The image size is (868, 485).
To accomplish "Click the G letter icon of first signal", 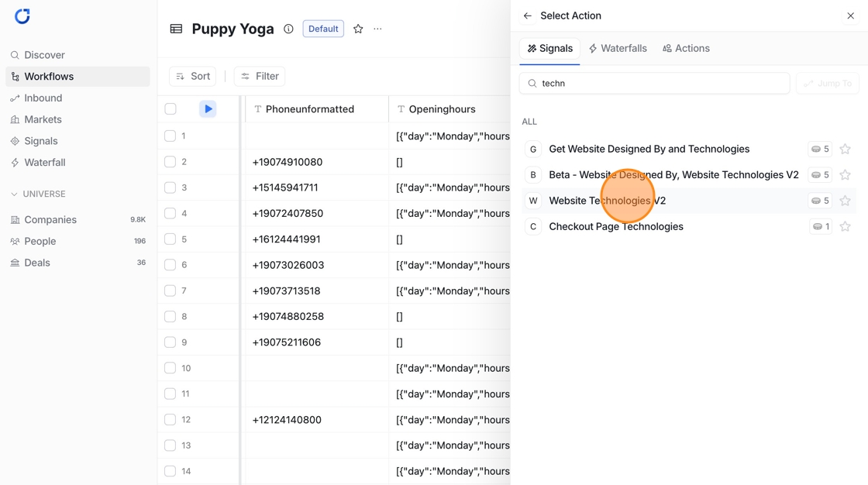I will point(533,149).
